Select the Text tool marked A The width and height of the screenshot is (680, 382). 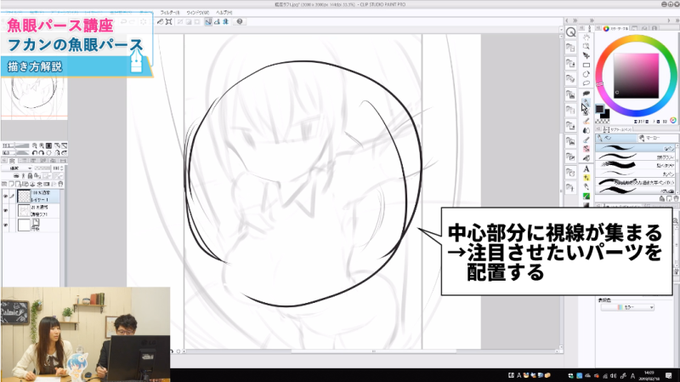click(586, 169)
